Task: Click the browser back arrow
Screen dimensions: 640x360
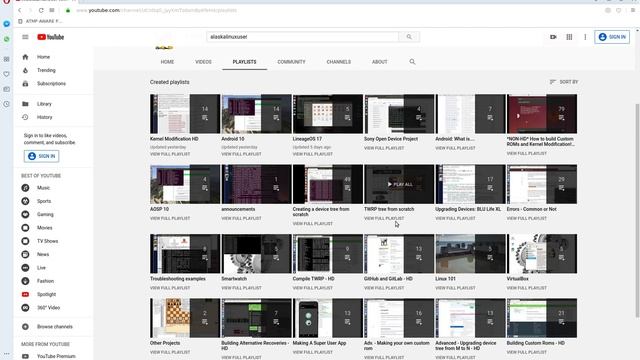Action: [19, 10]
